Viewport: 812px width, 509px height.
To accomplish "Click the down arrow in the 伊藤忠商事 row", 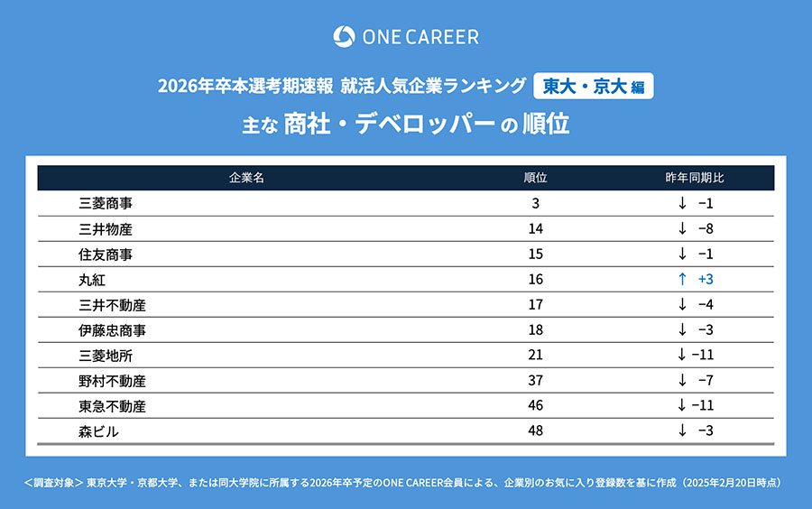I will [682, 330].
